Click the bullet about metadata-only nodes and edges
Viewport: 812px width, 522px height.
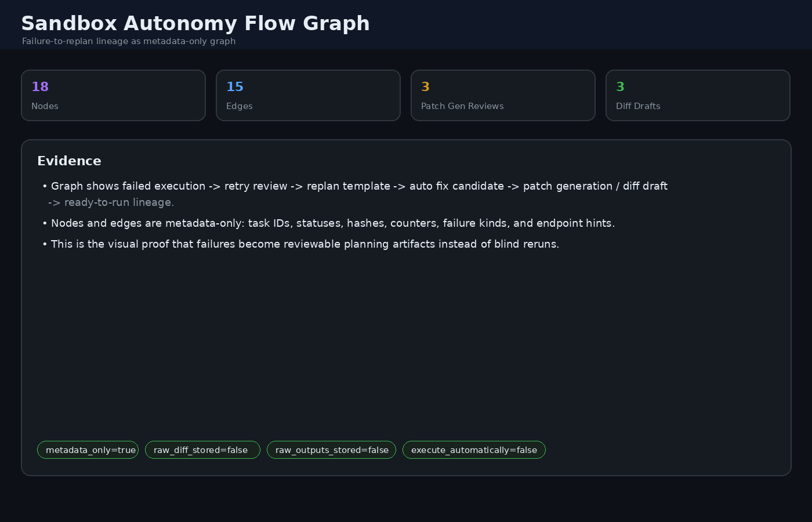point(328,223)
